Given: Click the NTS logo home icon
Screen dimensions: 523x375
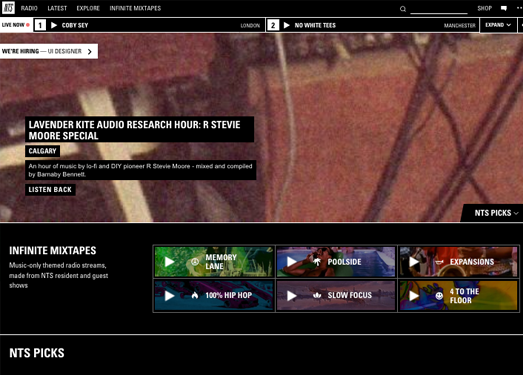Looking at the screenshot, I should pyautogui.click(x=8, y=8).
